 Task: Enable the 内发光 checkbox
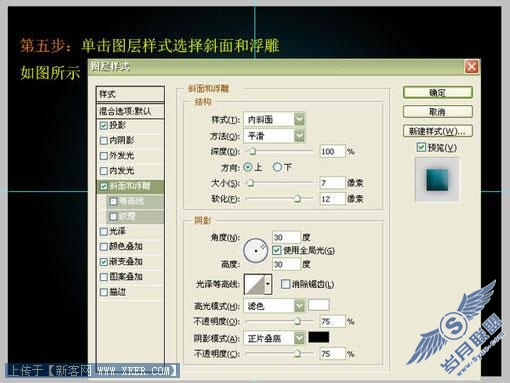pyautogui.click(x=104, y=171)
